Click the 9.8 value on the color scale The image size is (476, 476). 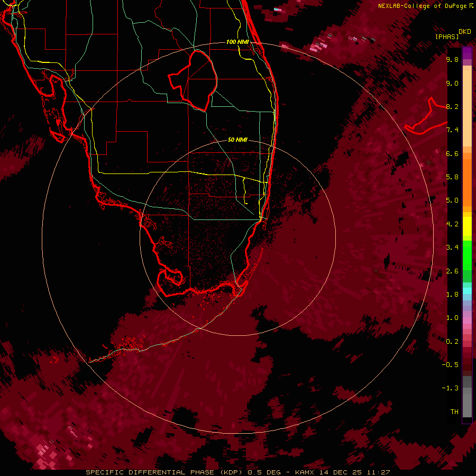[452, 59]
